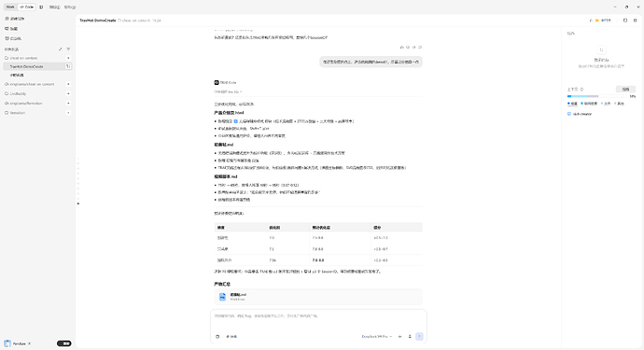Click thumbs up icon under first reply
This screenshot has height=350, width=644.
pyautogui.click(x=401, y=48)
